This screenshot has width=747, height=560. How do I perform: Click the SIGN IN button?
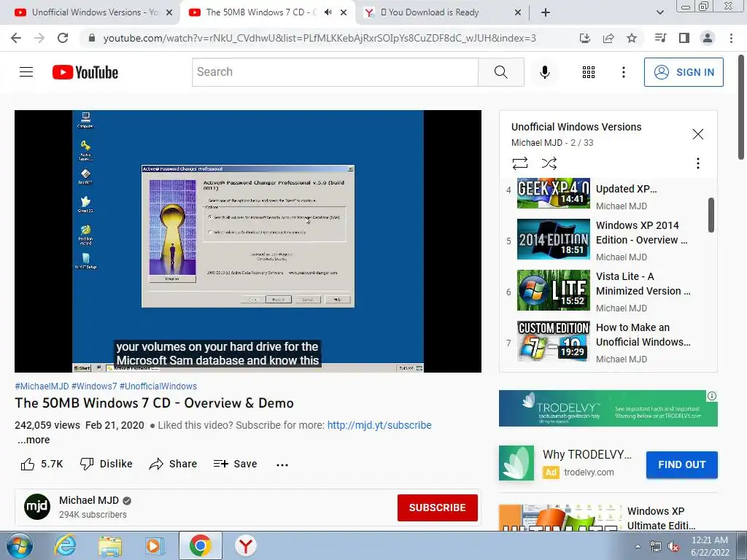click(x=684, y=72)
